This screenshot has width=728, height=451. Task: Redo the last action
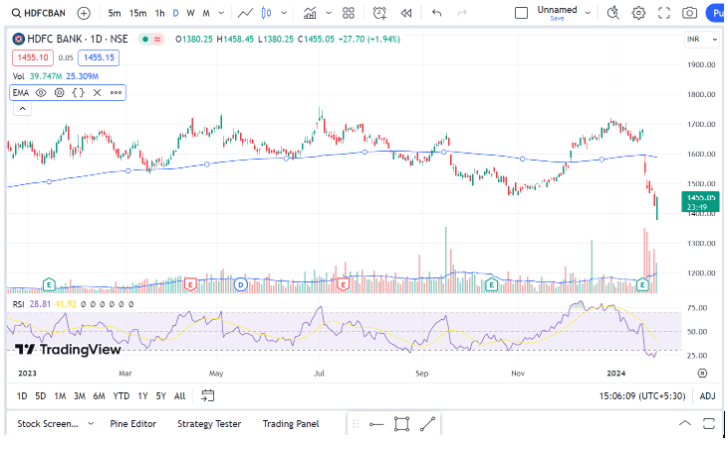pos(462,13)
